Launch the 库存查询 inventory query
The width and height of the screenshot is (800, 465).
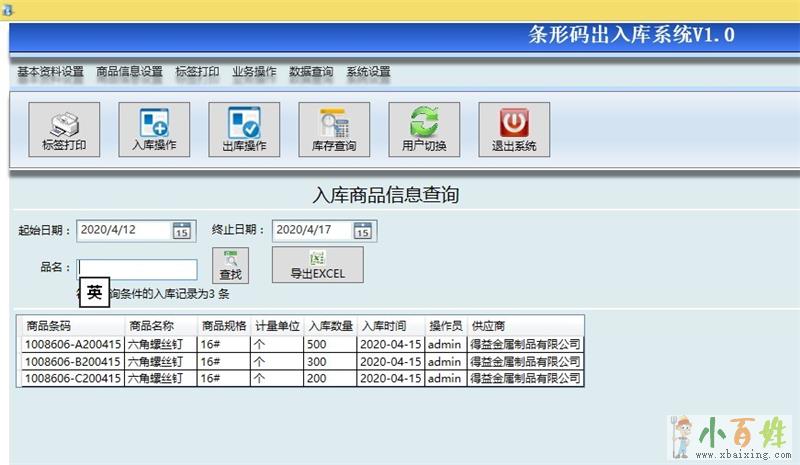tap(334, 130)
